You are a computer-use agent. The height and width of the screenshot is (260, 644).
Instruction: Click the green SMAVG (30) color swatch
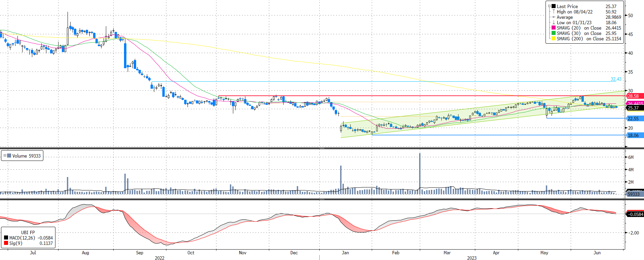click(x=554, y=33)
